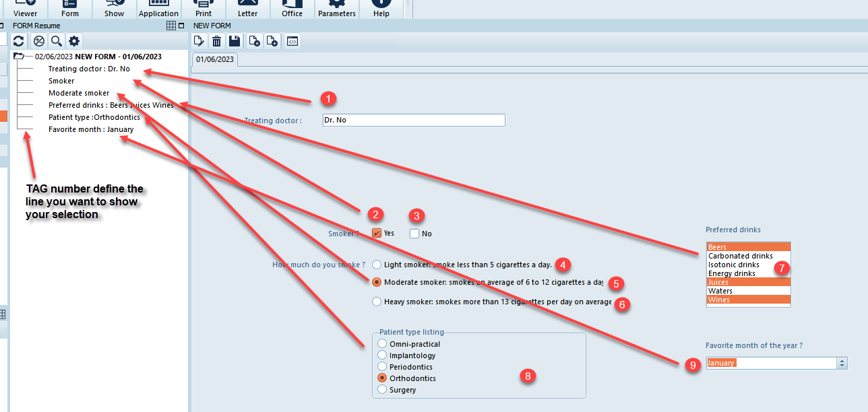Click the Print toolbar button
868x412 pixels.
point(203,9)
